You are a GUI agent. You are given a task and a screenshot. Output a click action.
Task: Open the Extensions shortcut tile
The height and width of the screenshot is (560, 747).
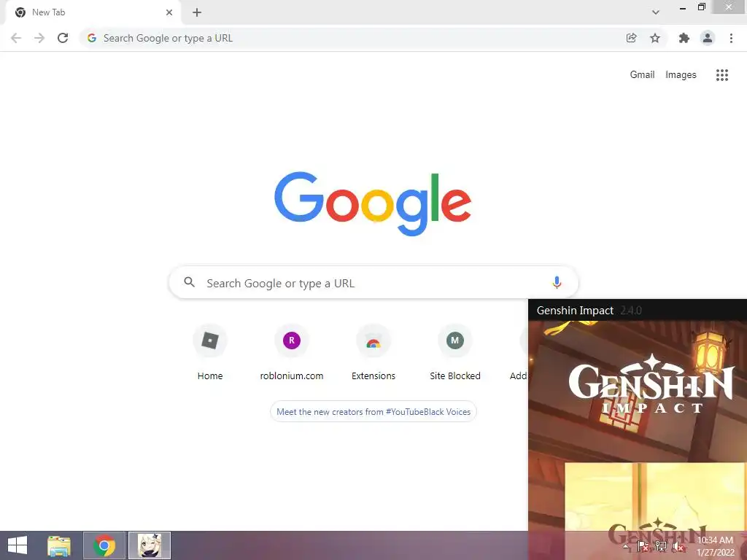[x=373, y=352]
